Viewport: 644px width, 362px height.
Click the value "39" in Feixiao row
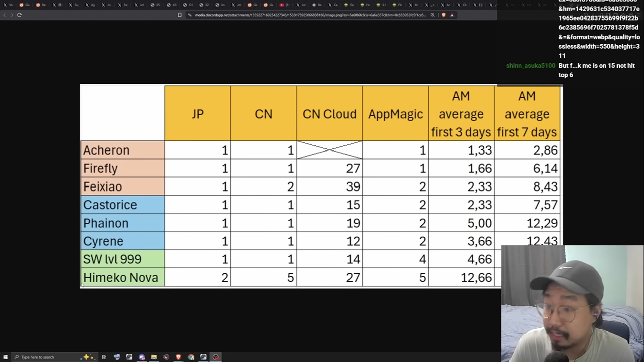353,187
